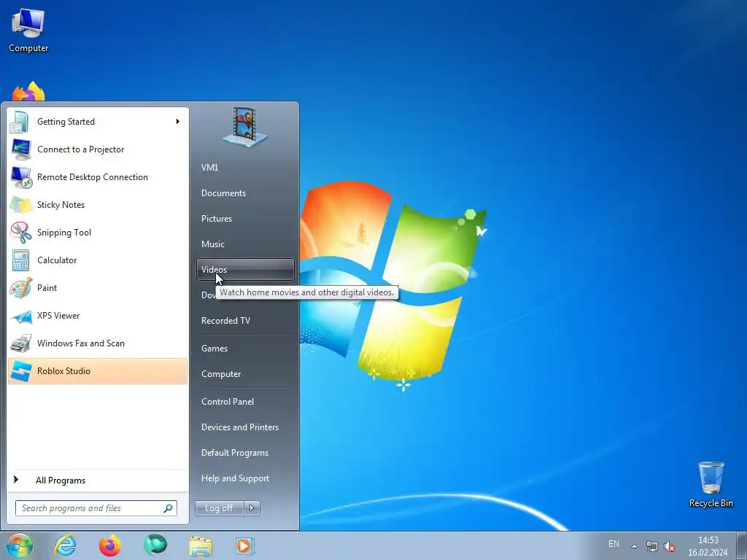Click the Windows Fax and Scan icon

coord(21,343)
